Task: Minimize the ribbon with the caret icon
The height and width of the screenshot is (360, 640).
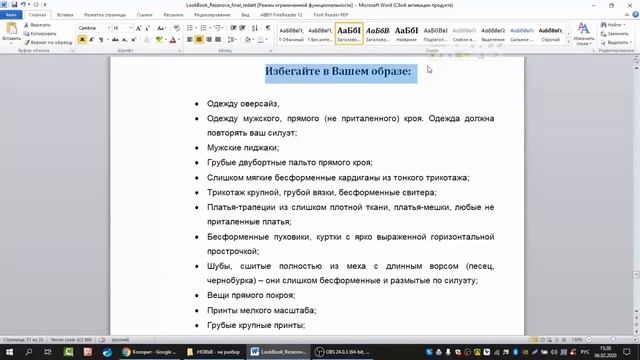Action: 627,15
